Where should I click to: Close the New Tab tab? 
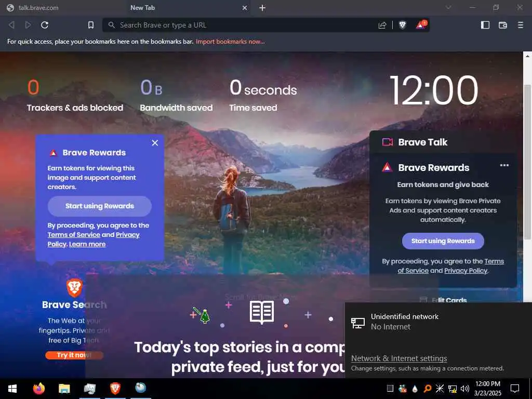pos(245,7)
